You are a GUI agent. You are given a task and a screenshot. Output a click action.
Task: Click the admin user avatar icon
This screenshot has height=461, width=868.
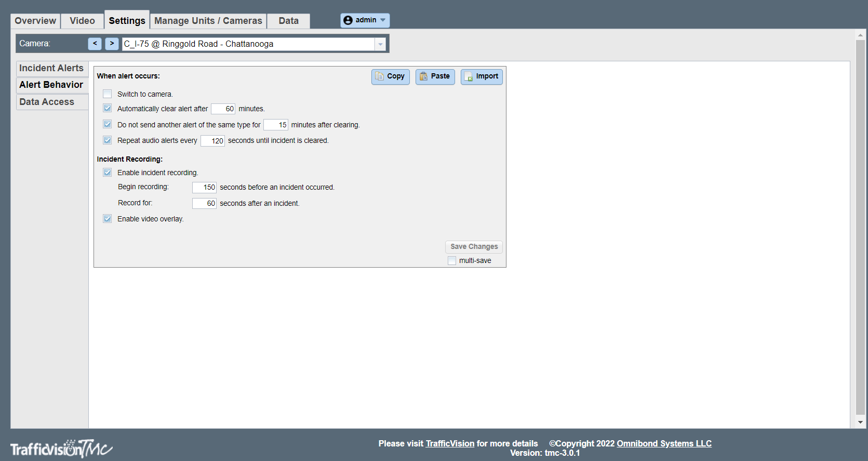tap(348, 20)
